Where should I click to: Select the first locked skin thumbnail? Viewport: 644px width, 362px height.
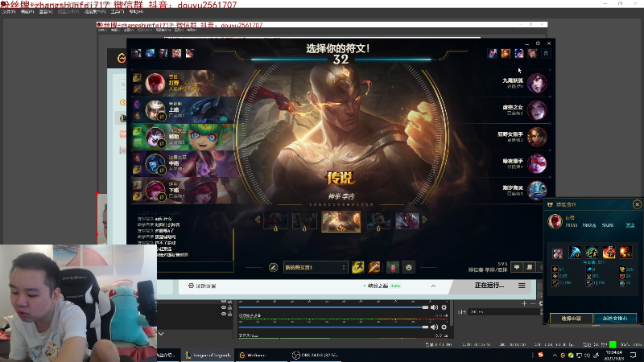(275, 221)
